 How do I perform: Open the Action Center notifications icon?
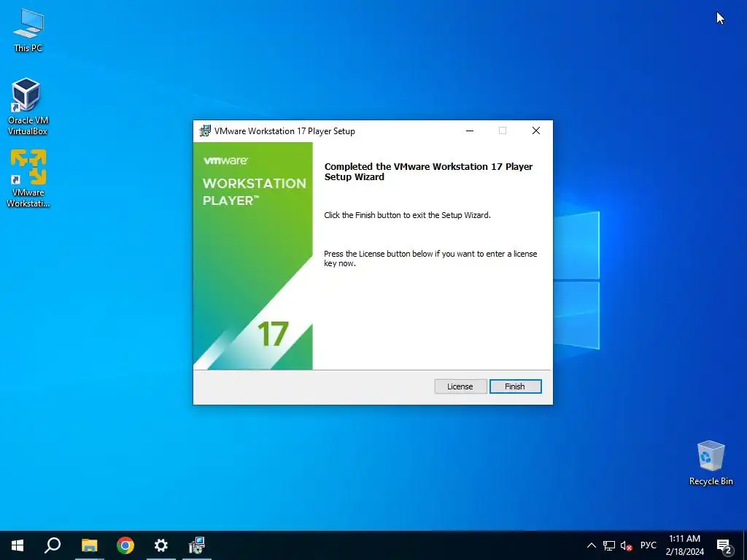[724, 545]
